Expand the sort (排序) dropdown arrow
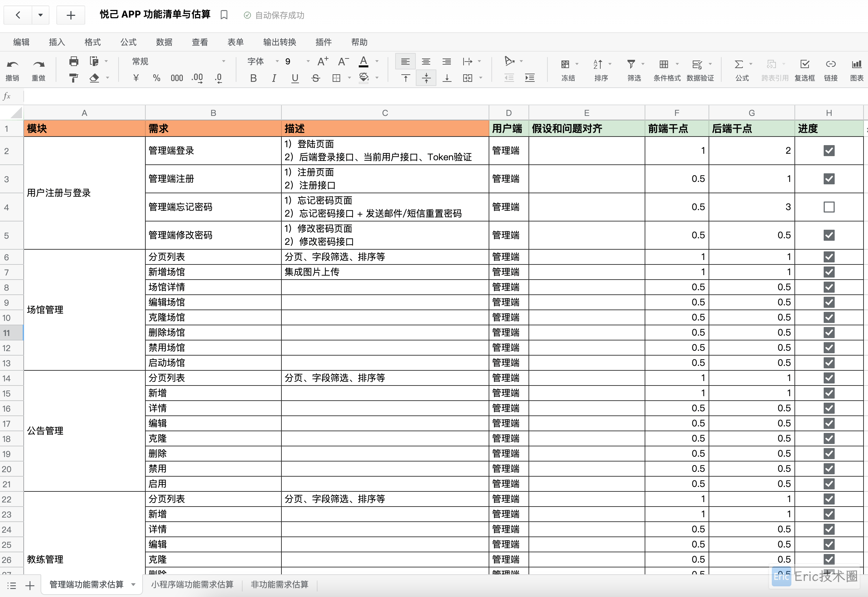The width and height of the screenshot is (868, 597). pos(610,64)
